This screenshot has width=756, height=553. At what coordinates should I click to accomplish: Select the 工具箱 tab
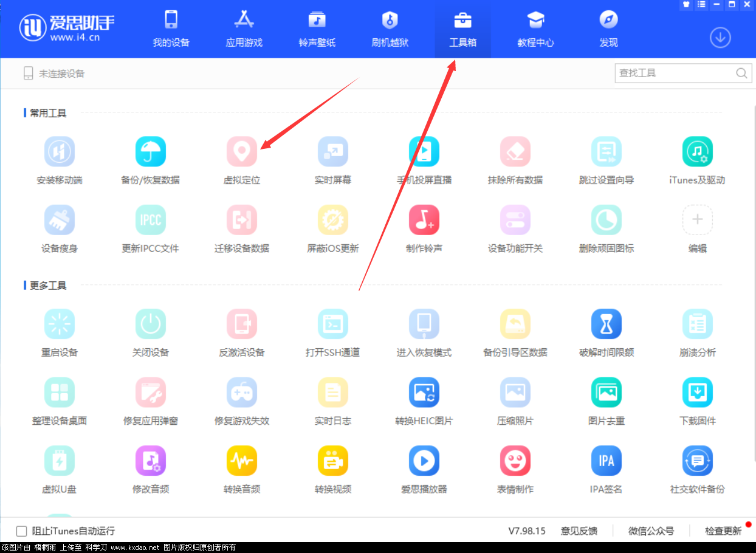tap(463, 29)
